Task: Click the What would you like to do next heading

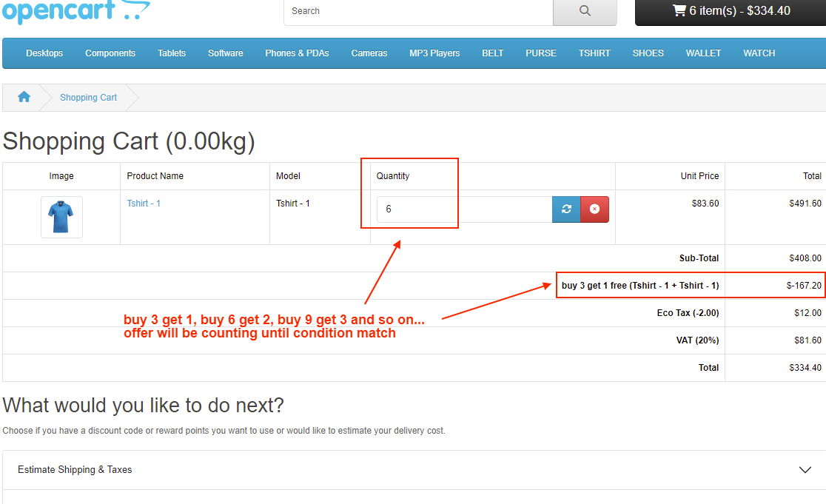Action: click(x=144, y=406)
